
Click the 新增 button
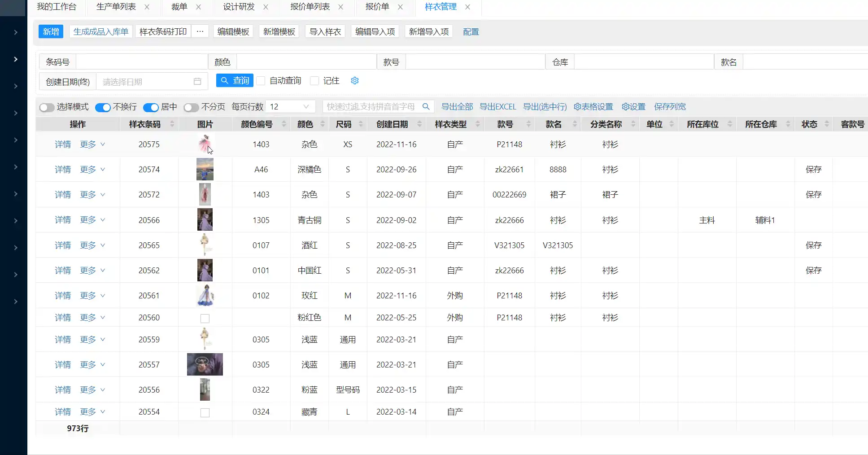click(x=51, y=31)
